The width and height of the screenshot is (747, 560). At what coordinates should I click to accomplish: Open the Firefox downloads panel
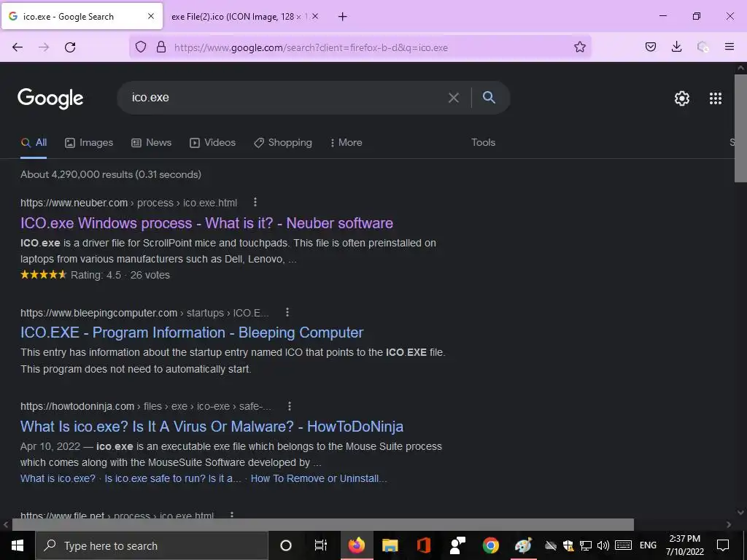click(x=676, y=47)
